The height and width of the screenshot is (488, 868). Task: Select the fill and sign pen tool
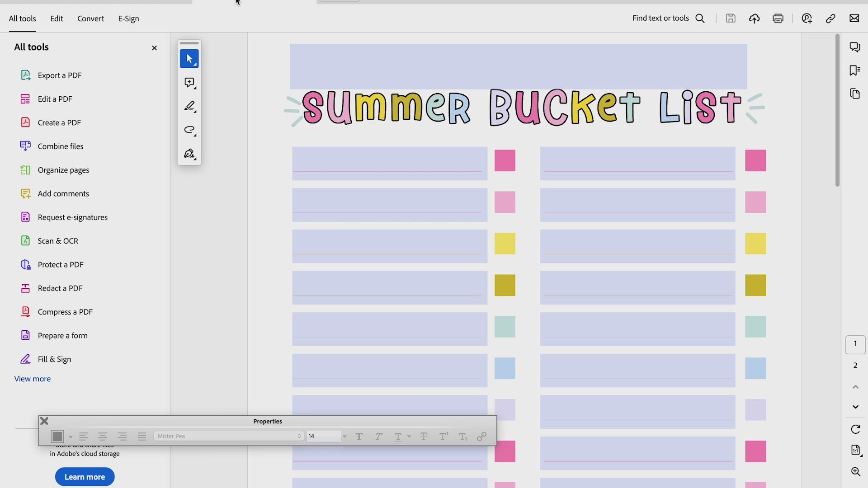[x=189, y=154]
